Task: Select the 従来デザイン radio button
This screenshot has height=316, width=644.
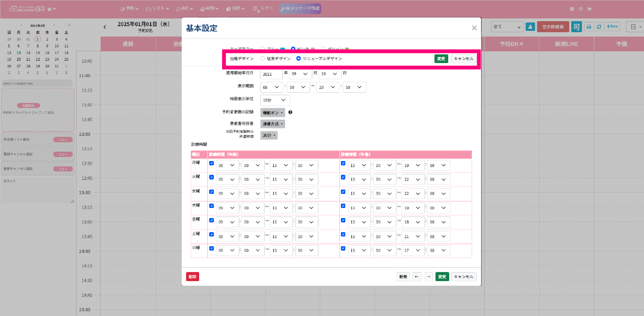Action: [262, 59]
